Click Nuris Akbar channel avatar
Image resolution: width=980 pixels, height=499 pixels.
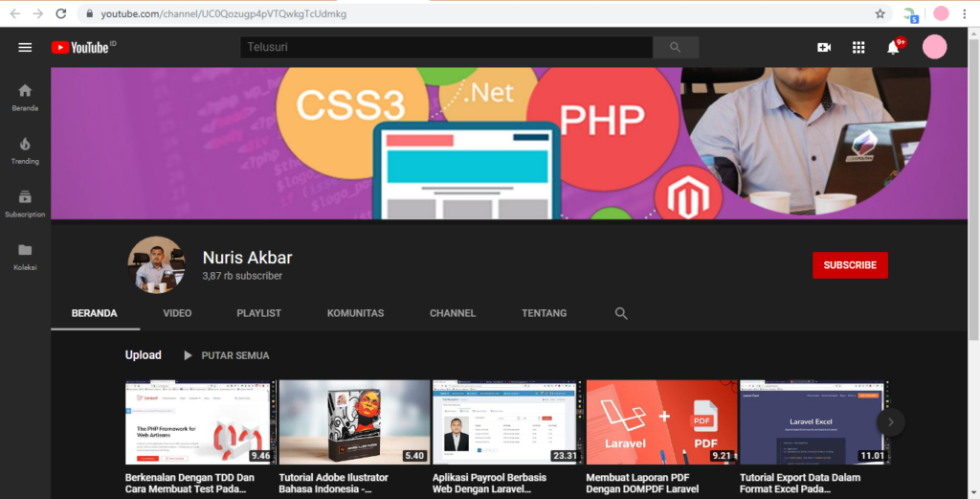pos(156,265)
